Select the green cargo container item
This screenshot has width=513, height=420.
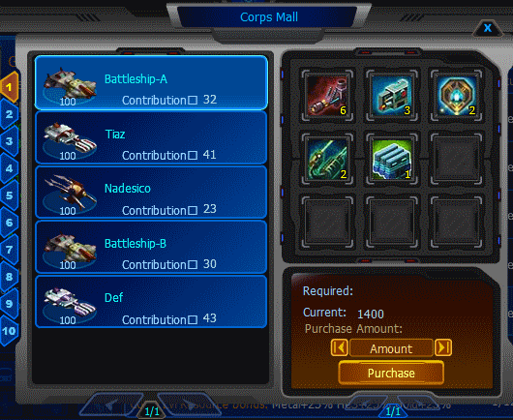391,159
